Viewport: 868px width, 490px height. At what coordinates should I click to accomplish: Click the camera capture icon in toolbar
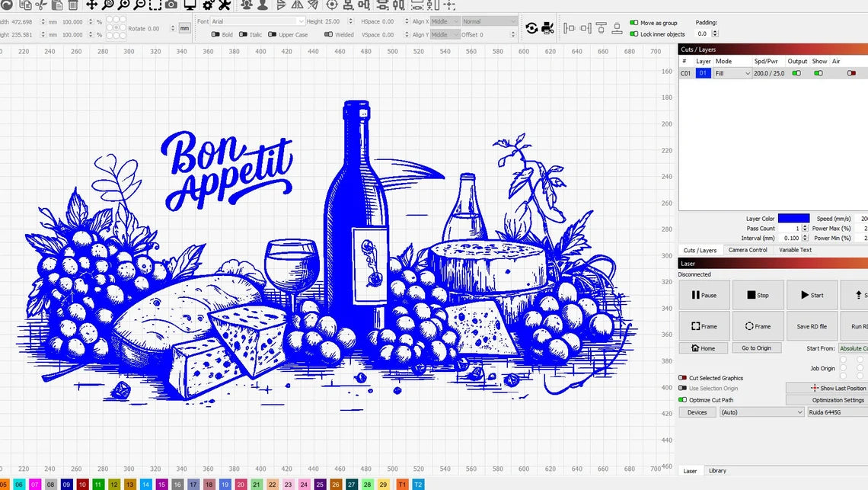tap(171, 5)
